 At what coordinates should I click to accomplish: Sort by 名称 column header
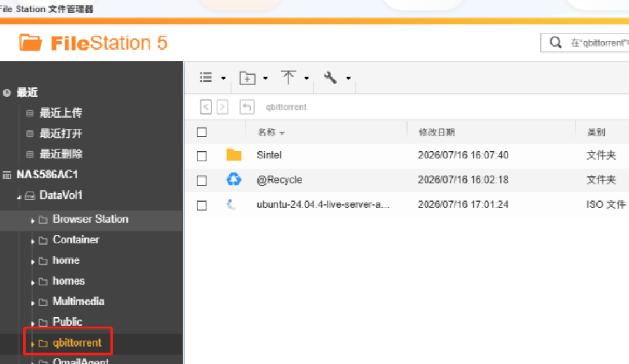[267, 132]
